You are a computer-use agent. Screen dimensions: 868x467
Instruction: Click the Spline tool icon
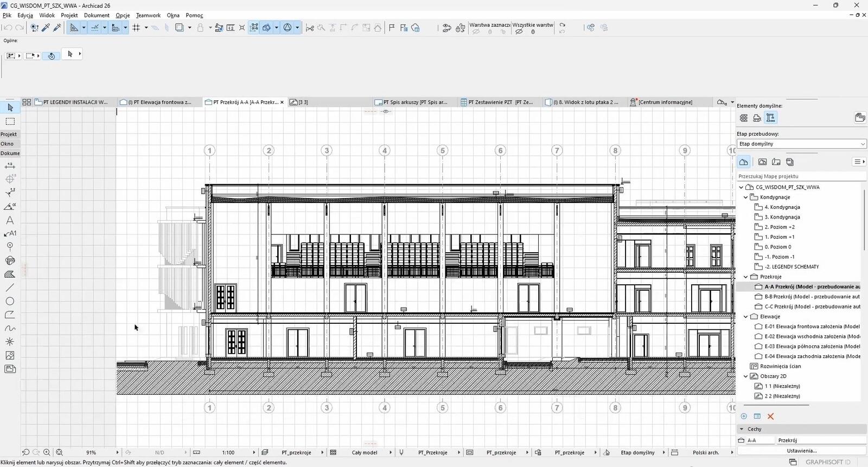tap(10, 328)
